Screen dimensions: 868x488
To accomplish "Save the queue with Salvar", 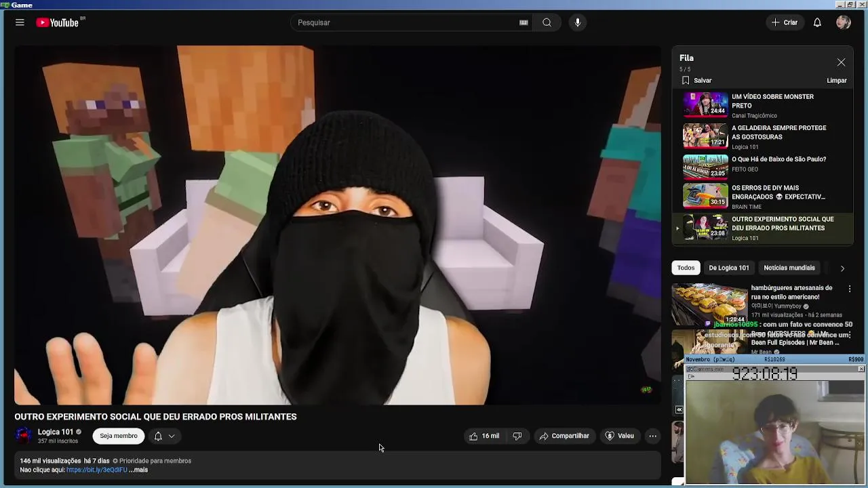I will click(x=696, y=80).
